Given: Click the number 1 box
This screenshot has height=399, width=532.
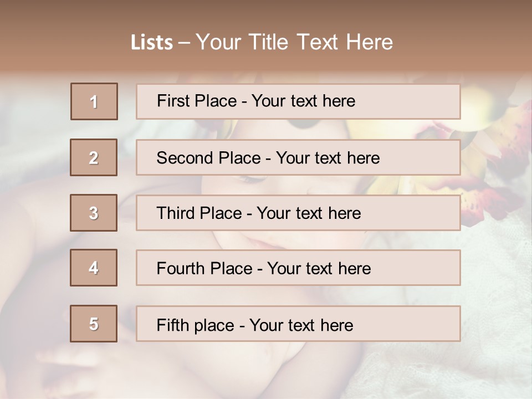Looking at the screenshot, I should pos(94,101).
